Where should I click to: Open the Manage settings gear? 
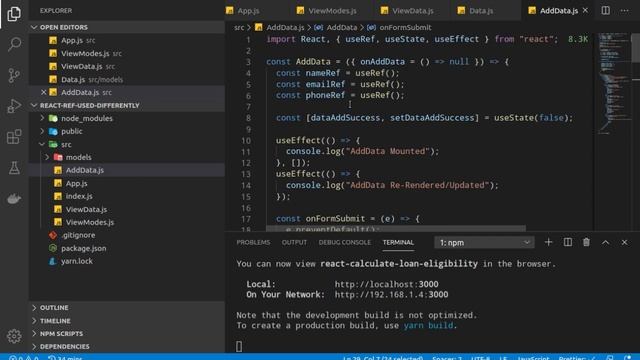coord(14,336)
